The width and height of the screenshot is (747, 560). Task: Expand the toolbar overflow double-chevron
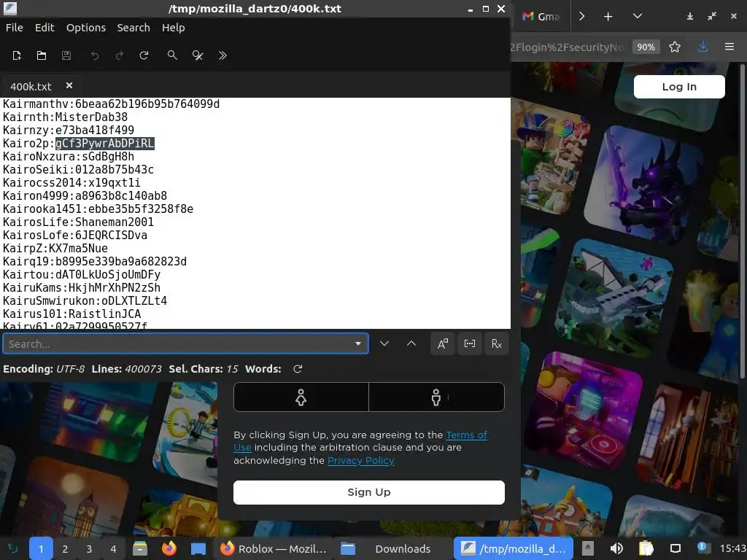pyautogui.click(x=222, y=55)
